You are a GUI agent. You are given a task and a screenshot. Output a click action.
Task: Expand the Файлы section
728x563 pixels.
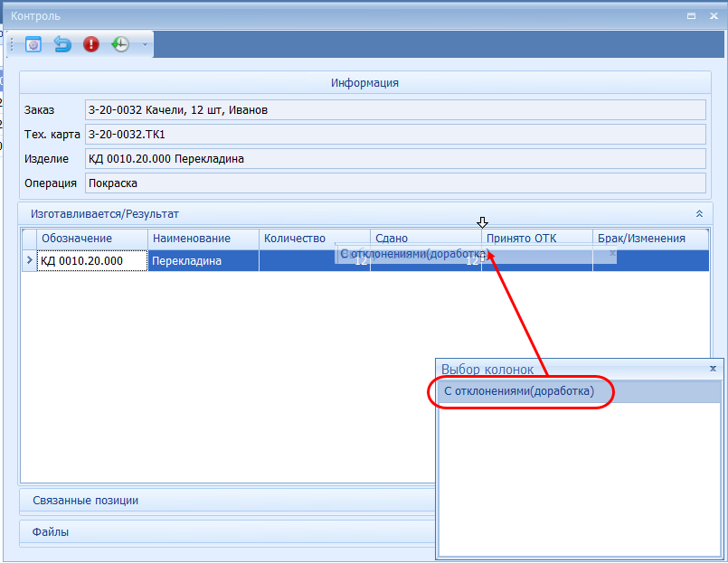[226, 532]
